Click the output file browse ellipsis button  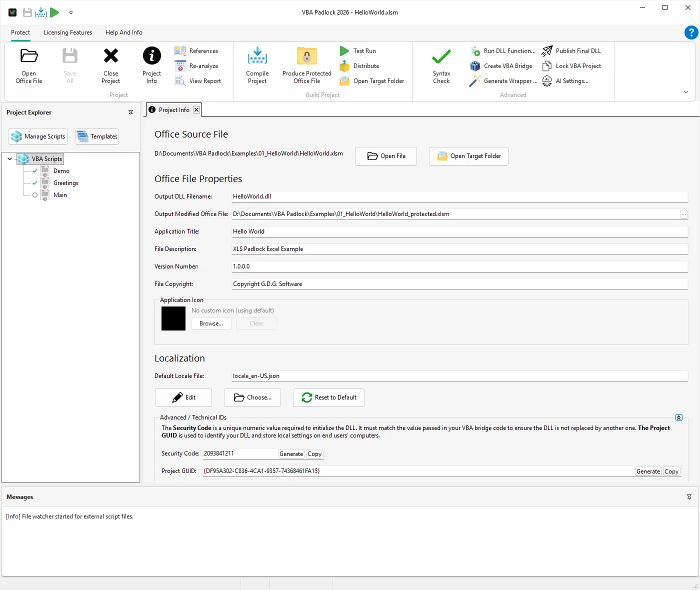pyautogui.click(x=683, y=214)
